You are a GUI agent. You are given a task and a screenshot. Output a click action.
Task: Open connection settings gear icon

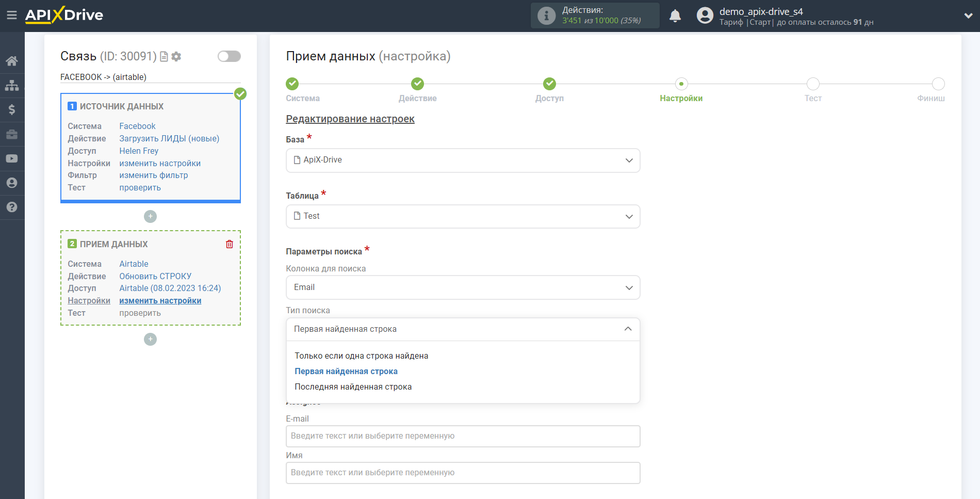[176, 56]
